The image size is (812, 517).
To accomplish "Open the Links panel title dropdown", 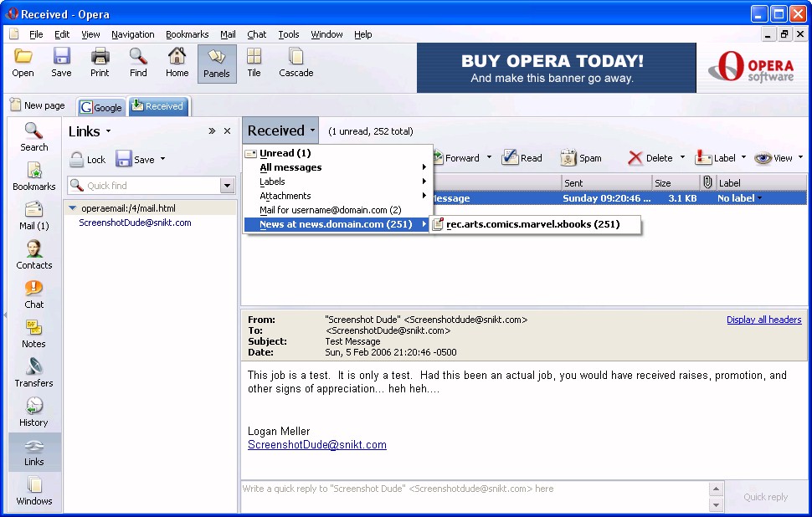I will 108,131.
